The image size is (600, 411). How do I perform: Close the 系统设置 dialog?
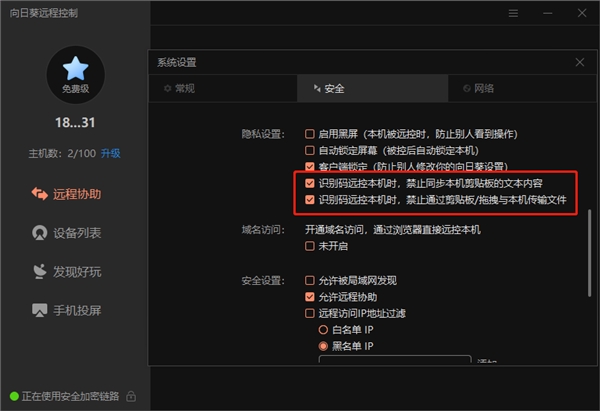pyautogui.click(x=580, y=62)
